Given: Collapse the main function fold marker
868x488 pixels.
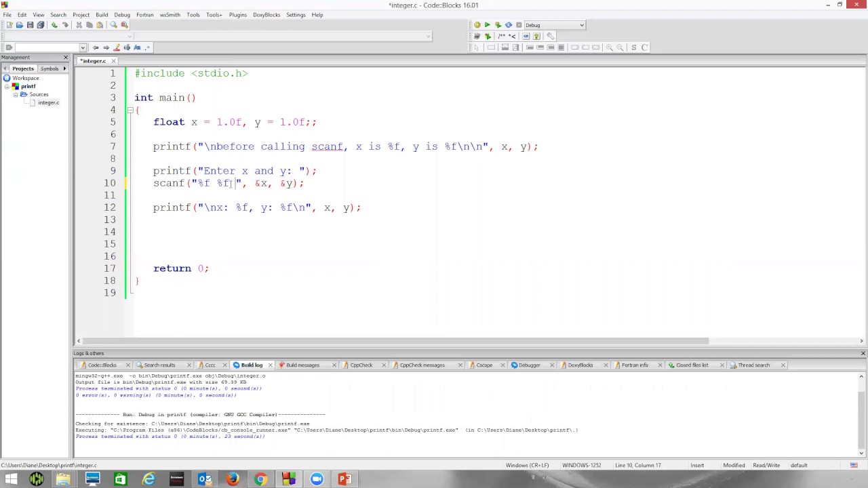Looking at the screenshot, I should [x=130, y=110].
